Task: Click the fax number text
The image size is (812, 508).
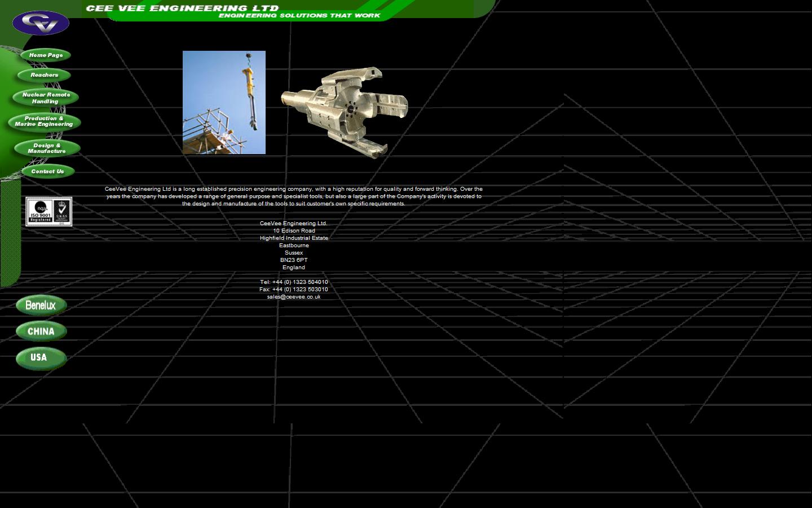Action: pos(293,289)
